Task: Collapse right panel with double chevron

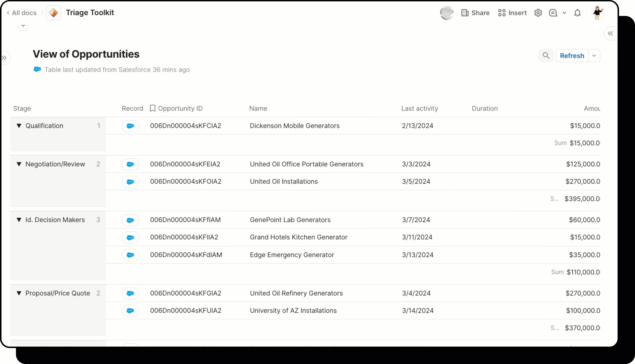Action: [x=611, y=34]
